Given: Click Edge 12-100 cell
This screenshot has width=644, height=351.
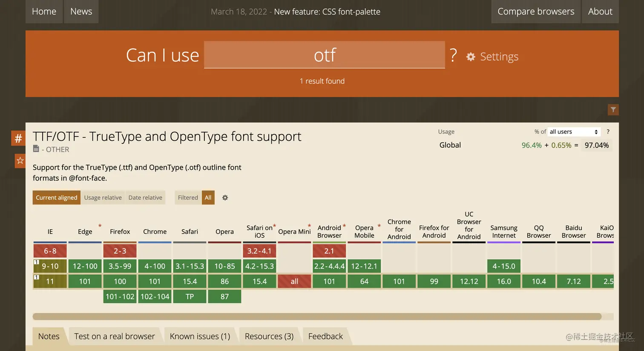Looking at the screenshot, I should pyautogui.click(x=85, y=266).
